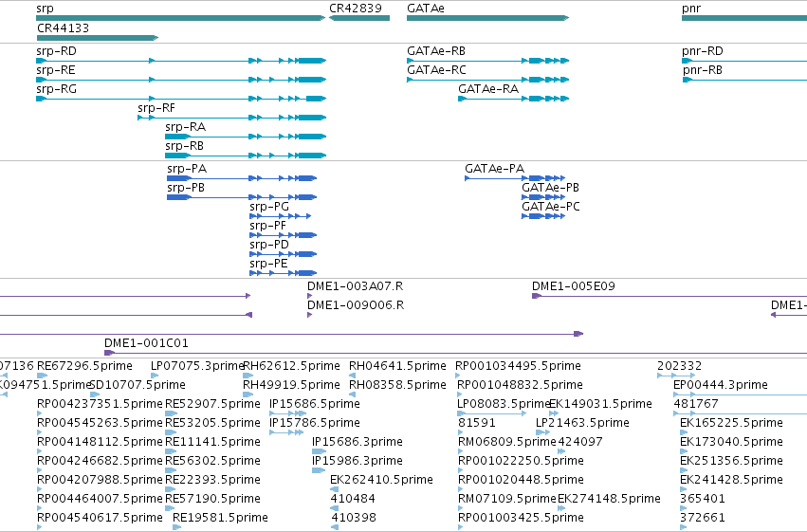Click the RH08358.5prime label
Viewport: 807px width, 532px height.
point(397,385)
